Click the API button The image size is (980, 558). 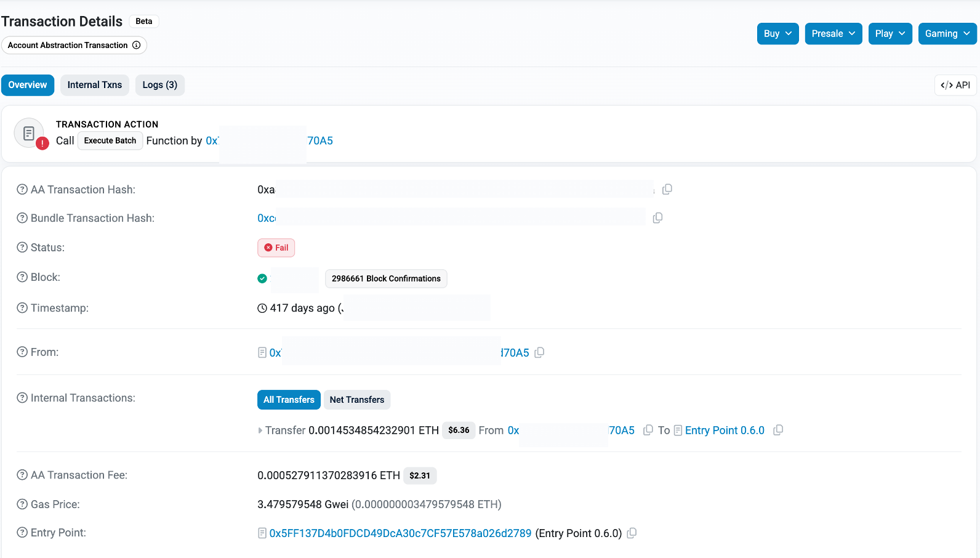pos(955,85)
